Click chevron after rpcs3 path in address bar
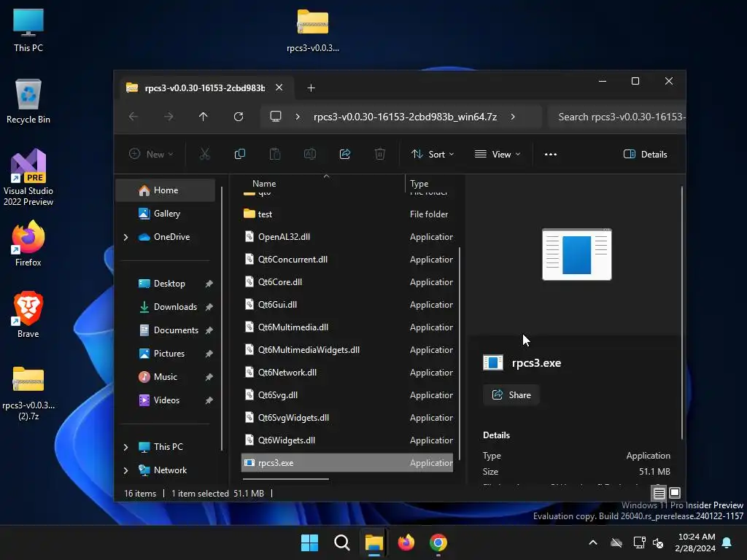 coord(513,117)
